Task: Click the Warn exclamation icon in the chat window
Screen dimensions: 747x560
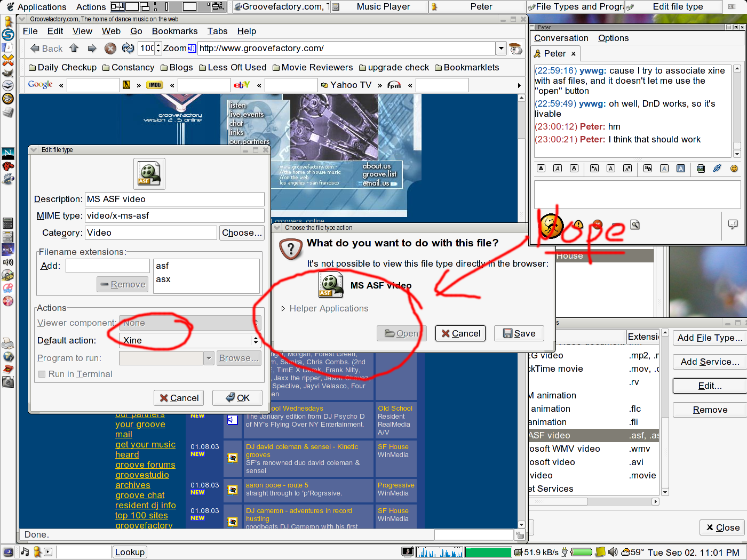Action: 578,225
